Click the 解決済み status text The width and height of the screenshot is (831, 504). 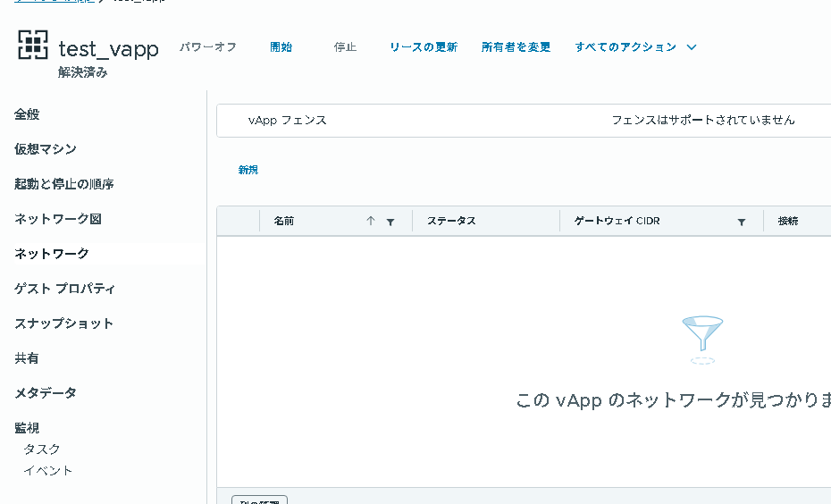click(83, 72)
